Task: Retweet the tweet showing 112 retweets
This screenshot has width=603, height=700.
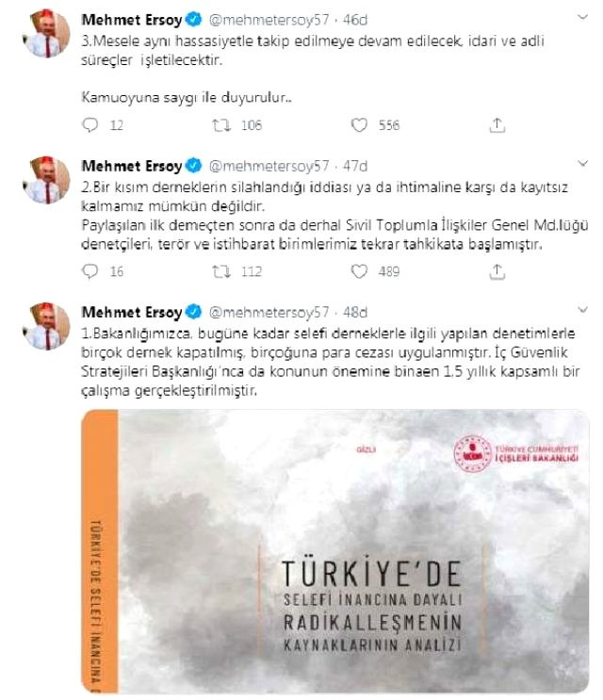Action: (221, 271)
